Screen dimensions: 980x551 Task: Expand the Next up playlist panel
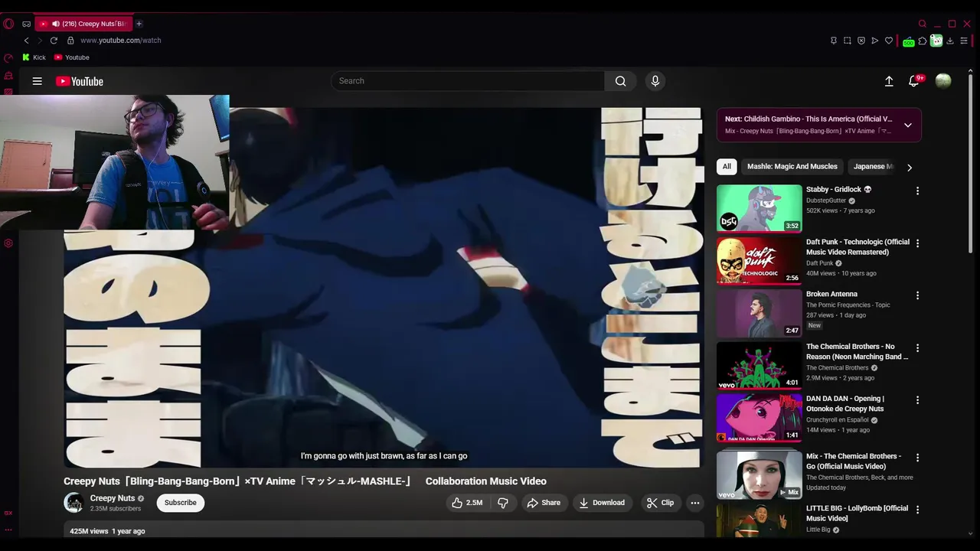tap(908, 126)
